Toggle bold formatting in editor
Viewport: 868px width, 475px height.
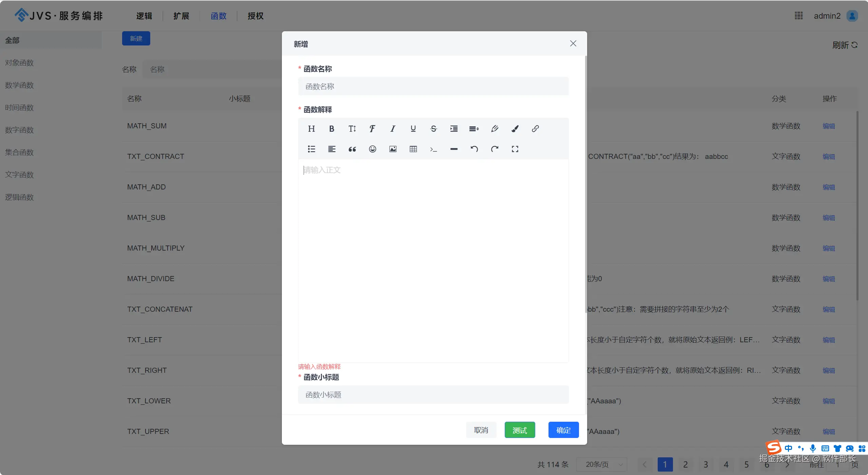[332, 129]
